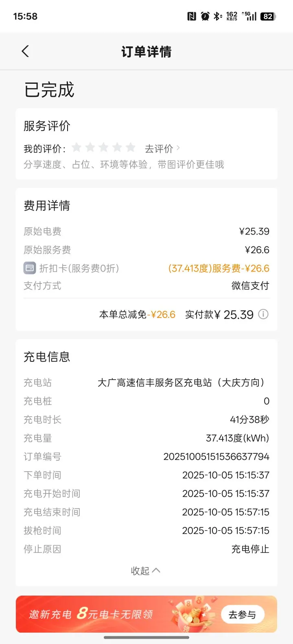Tap the NFC status bar icon

click(x=192, y=16)
